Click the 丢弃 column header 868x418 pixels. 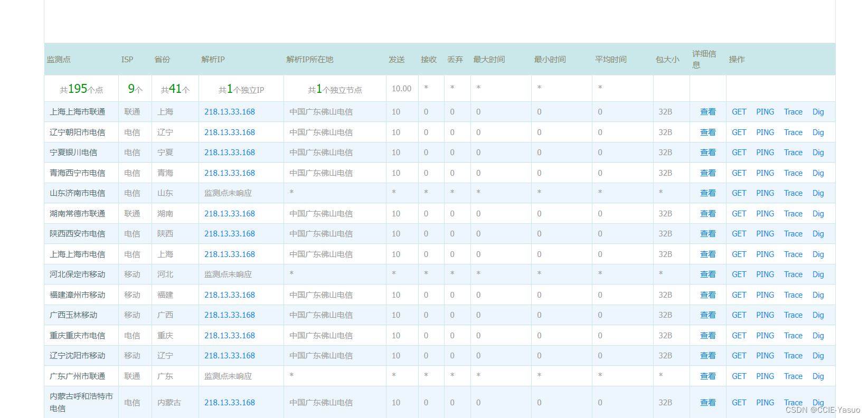click(x=455, y=60)
